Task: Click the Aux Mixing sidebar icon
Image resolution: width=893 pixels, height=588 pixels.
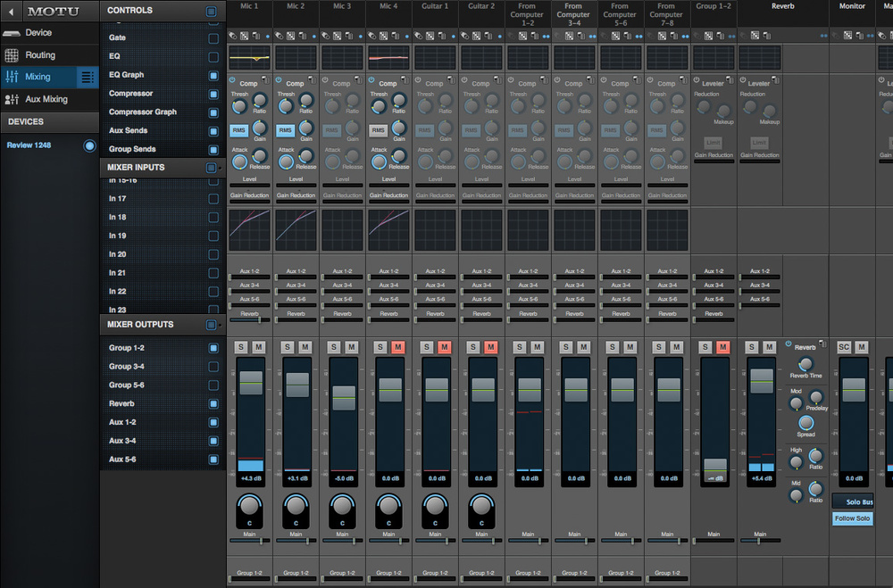Action: click(12, 100)
